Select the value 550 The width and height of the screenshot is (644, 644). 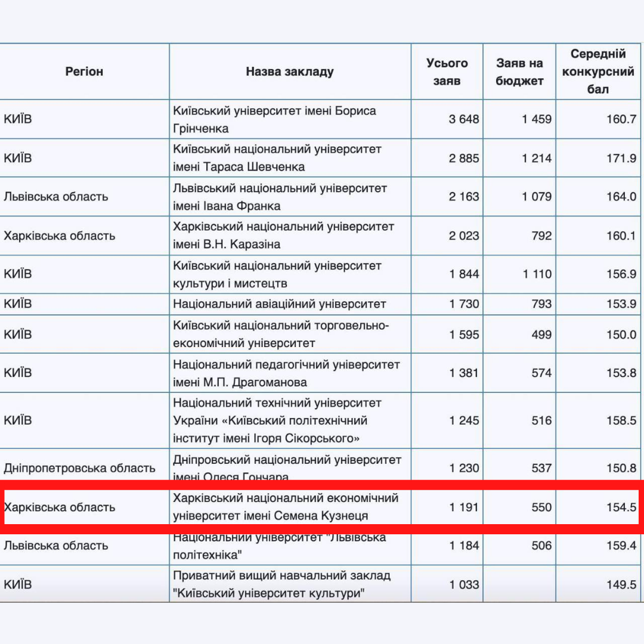pos(541,507)
